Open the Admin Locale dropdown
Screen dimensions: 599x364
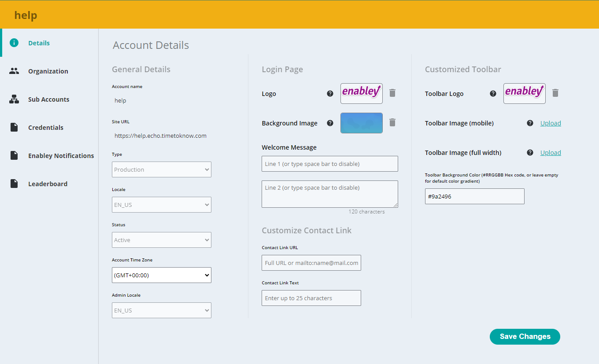162,310
